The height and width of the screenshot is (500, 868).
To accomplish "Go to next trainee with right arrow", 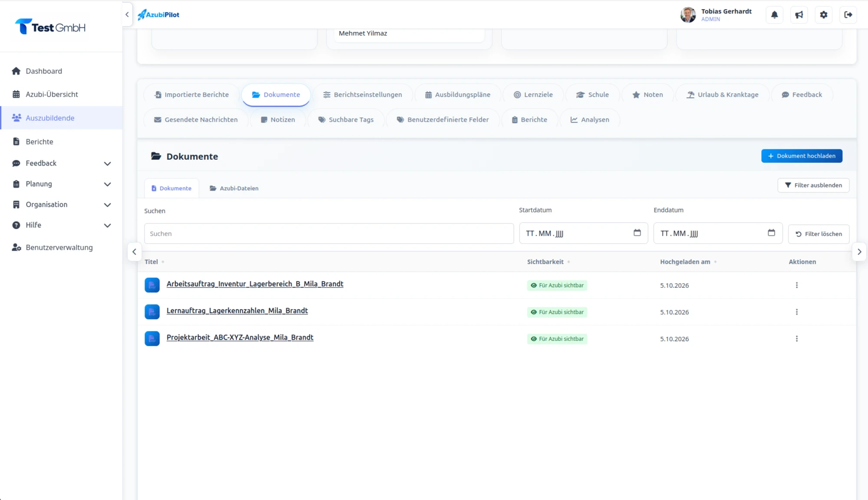I will click(859, 252).
